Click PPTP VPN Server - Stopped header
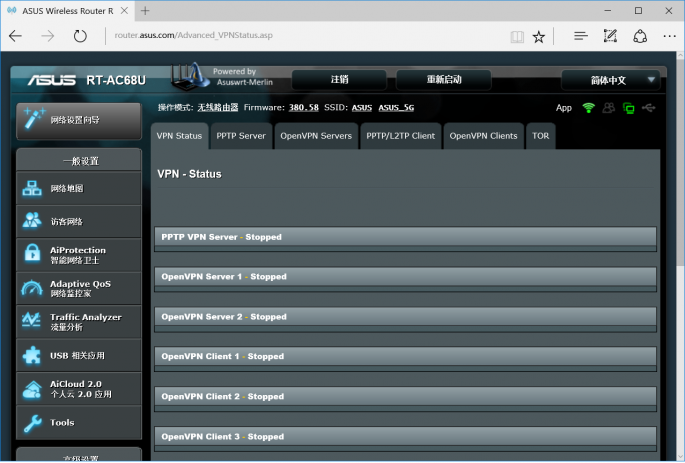685x463 pixels. point(405,237)
